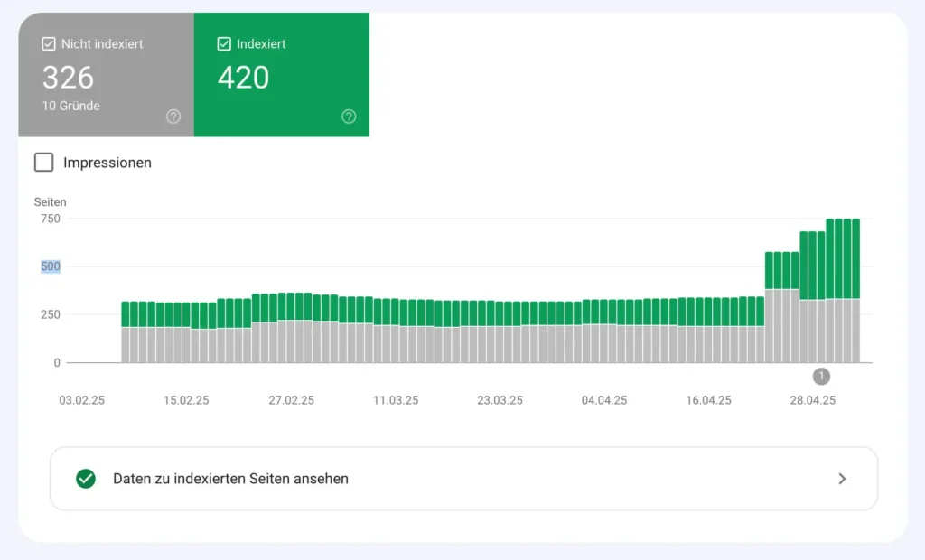Click gray segment of the first chart bar

tap(126, 344)
